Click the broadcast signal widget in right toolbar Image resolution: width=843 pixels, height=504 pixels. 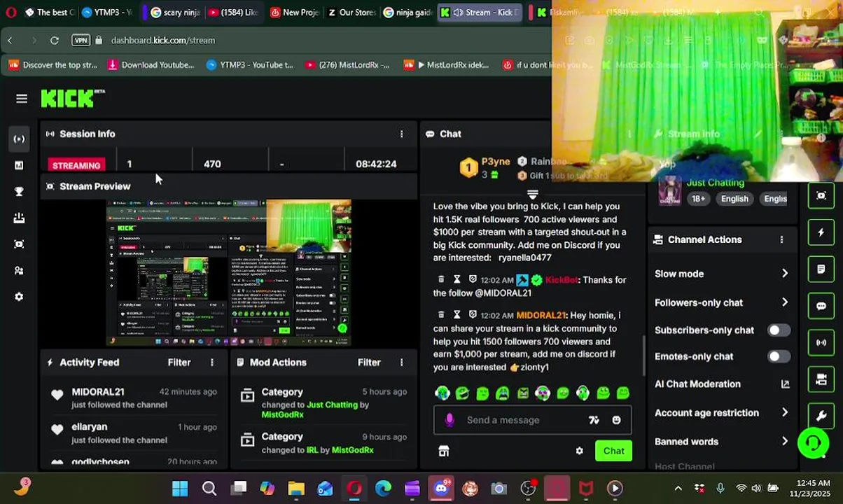coord(821,343)
